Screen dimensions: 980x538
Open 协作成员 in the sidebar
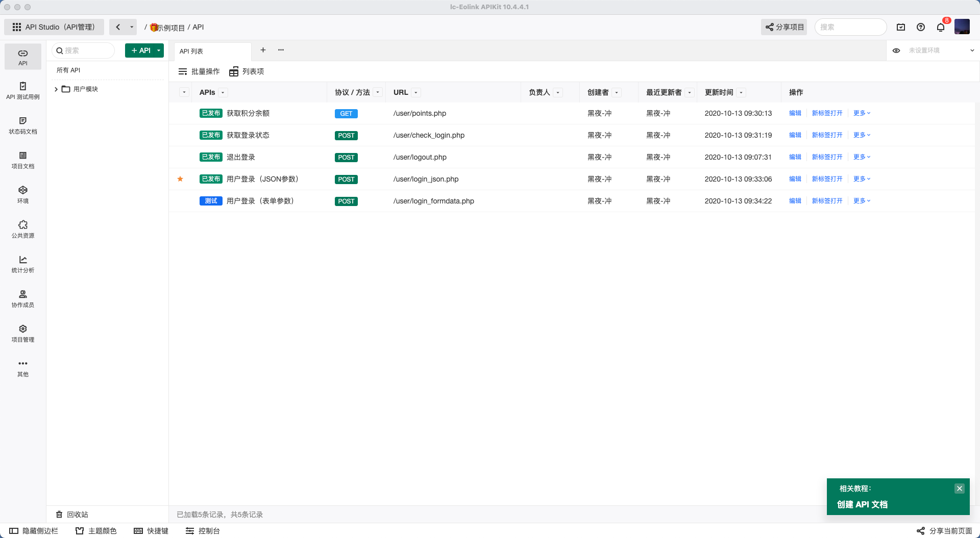coord(23,299)
